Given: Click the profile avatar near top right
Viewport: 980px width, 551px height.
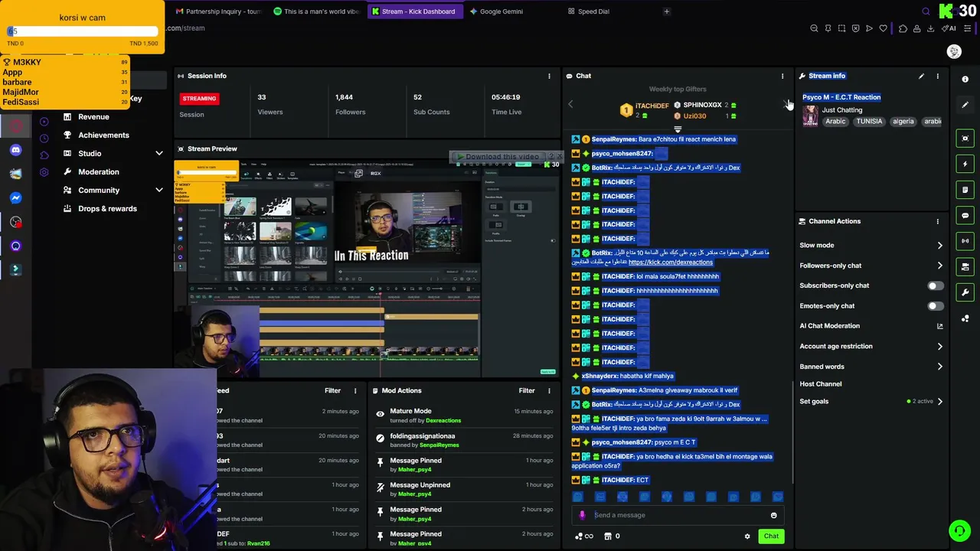Looking at the screenshot, I should coord(954,52).
